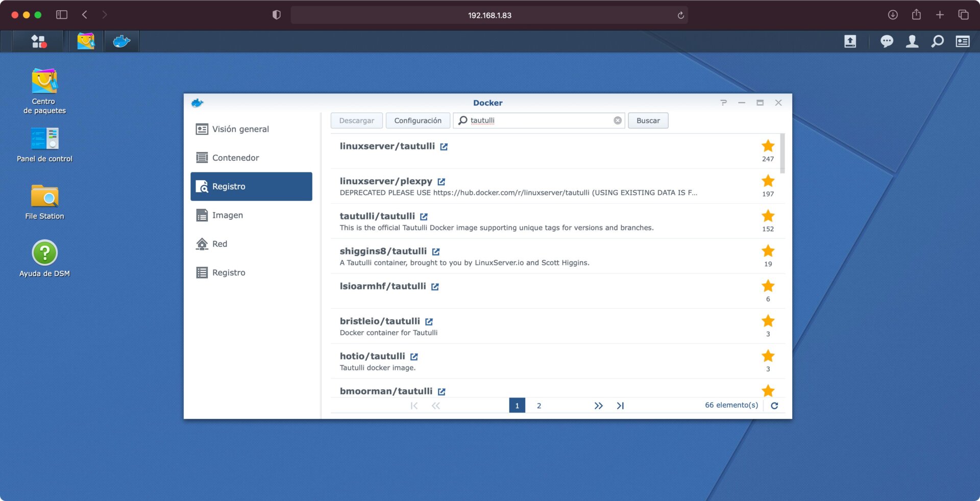Screen dimensions: 980x501
Task: Jump to the last results page
Action: 620,406
